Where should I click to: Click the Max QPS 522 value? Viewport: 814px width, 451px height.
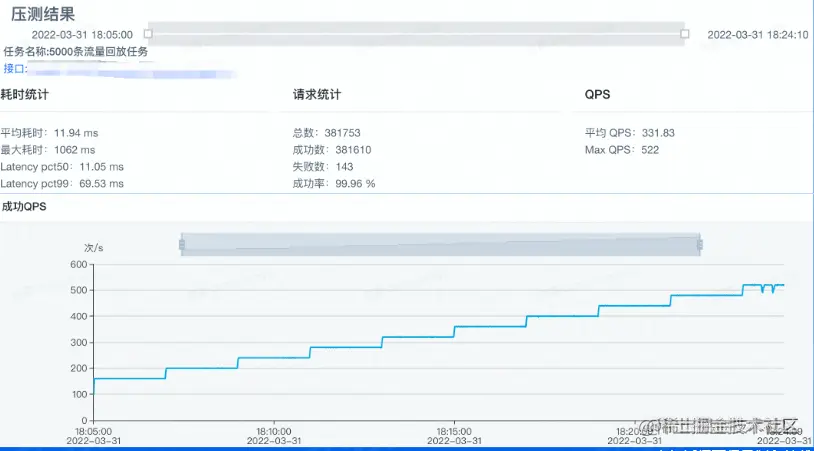click(x=650, y=150)
